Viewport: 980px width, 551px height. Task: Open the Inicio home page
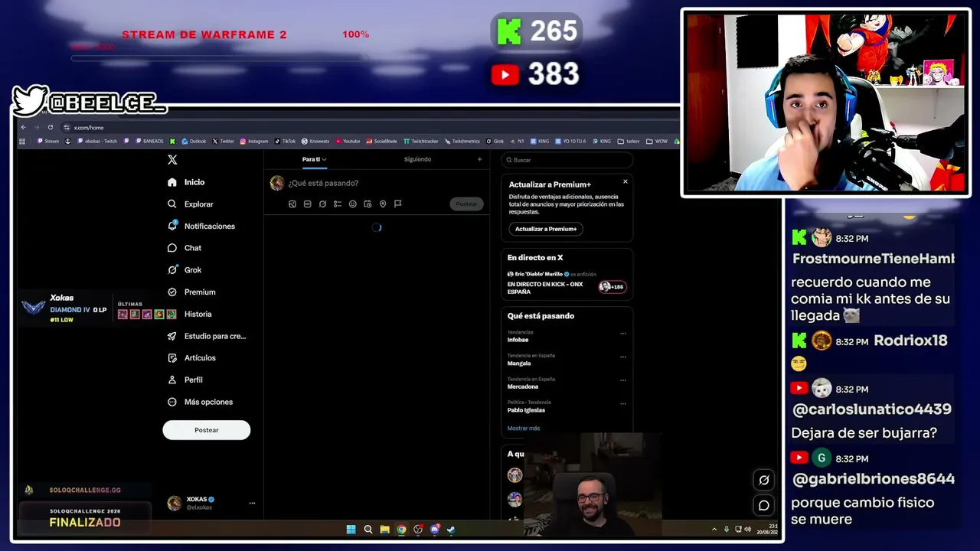[x=186, y=182]
